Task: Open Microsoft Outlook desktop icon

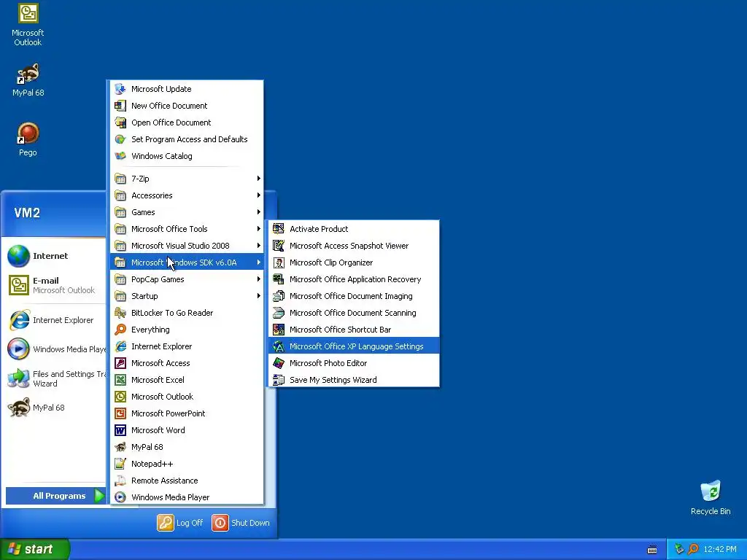Action: [28, 25]
